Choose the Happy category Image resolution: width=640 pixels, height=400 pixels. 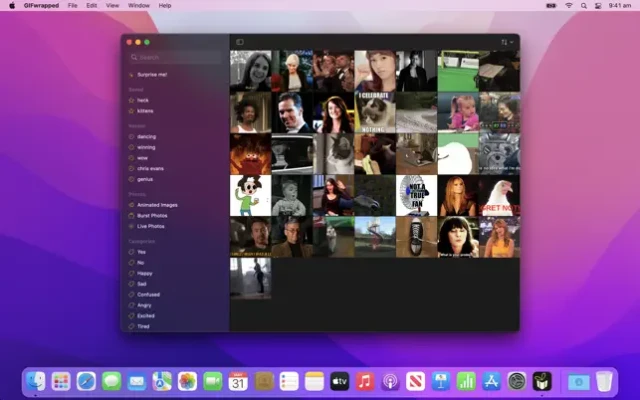(144, 273)
